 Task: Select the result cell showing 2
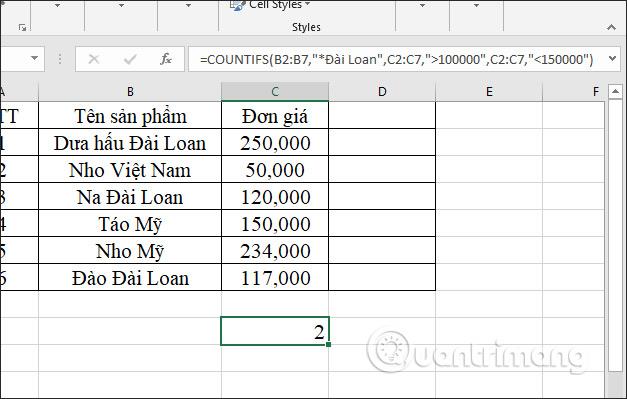(x=275, y=331)
